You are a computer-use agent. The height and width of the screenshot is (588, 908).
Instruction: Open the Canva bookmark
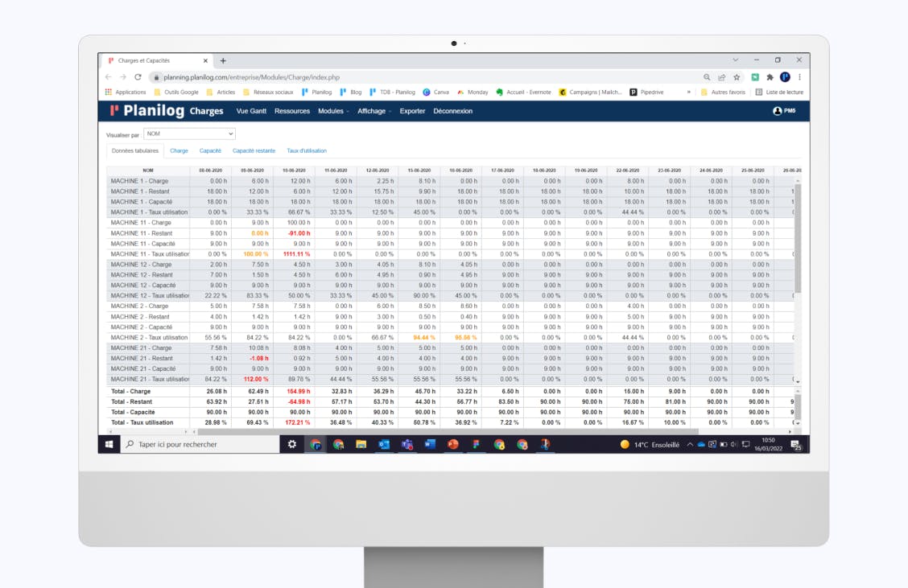[436, 92]
